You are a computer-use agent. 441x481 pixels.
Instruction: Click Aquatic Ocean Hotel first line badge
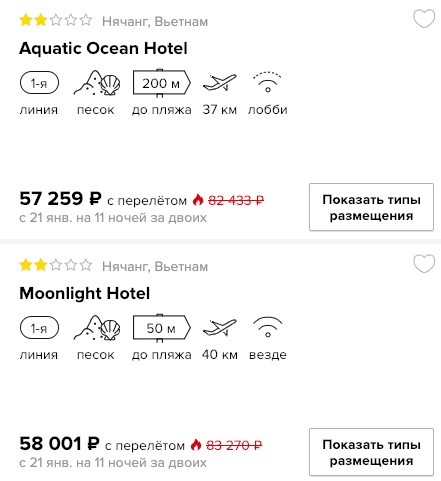coord(39,83)
